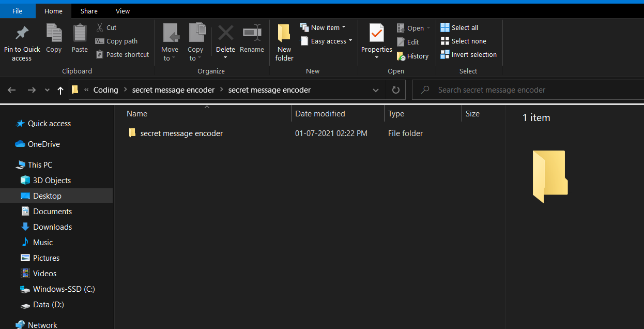Viewport: 644px width, 329px height.
Task: Select Downloads in the navigation pane
Action: pos(52,227)
